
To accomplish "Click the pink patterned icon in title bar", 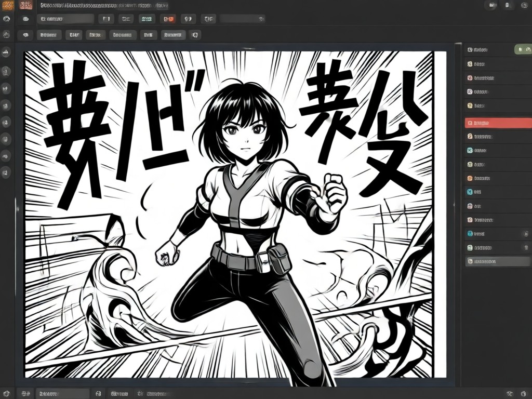I will tap(26, 5).
